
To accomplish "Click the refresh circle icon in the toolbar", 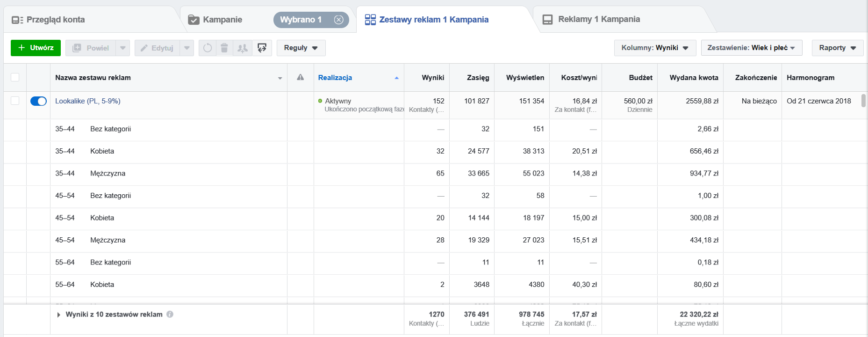I will click(x=208, y=48).
